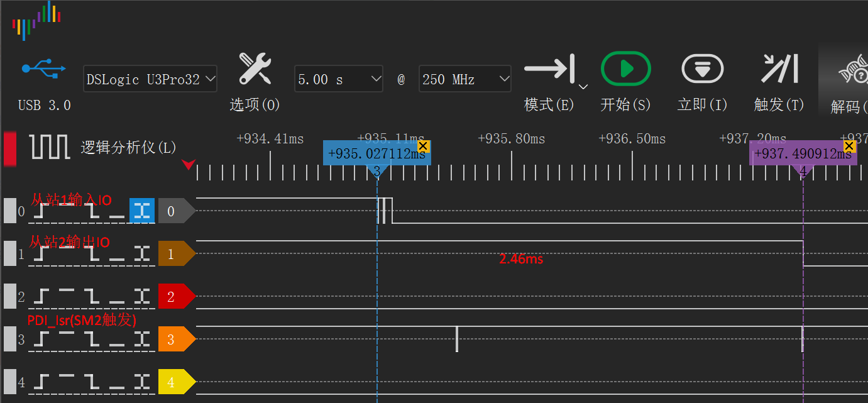Click the red triangle marker on ruler
The height and width of the screenshot is (403, 868).
(188, 165)
